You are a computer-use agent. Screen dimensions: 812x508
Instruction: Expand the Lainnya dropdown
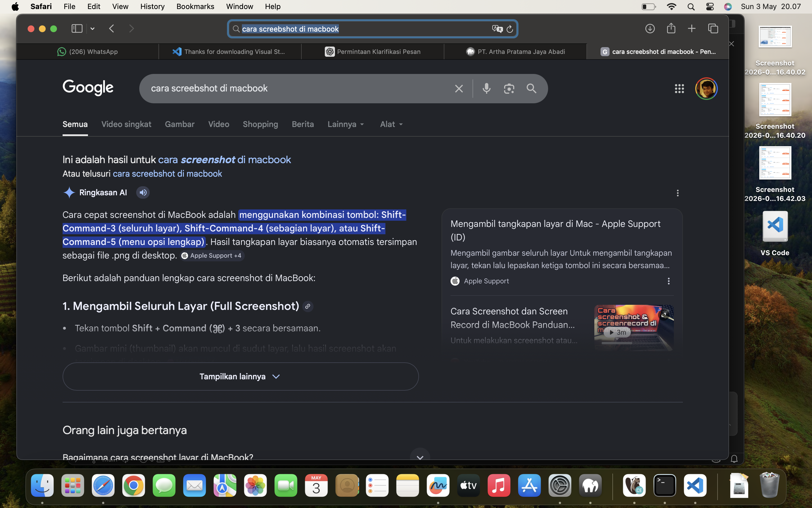[346, 124]
